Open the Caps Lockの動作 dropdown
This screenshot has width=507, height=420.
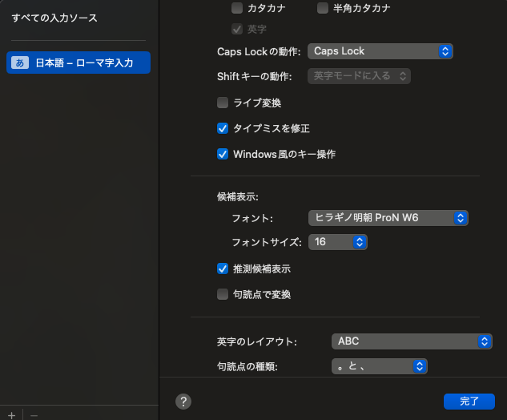tap(380, 51)
